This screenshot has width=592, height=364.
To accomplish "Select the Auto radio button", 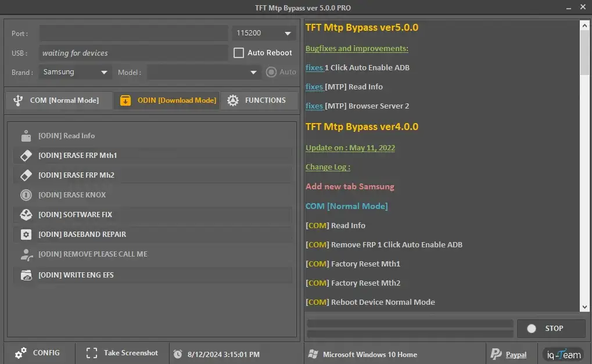I will point(271,72).
